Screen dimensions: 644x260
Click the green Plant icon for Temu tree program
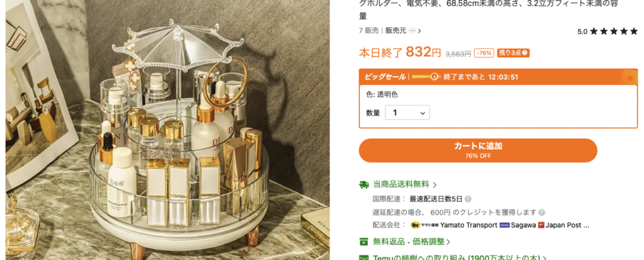pos(364,257)
